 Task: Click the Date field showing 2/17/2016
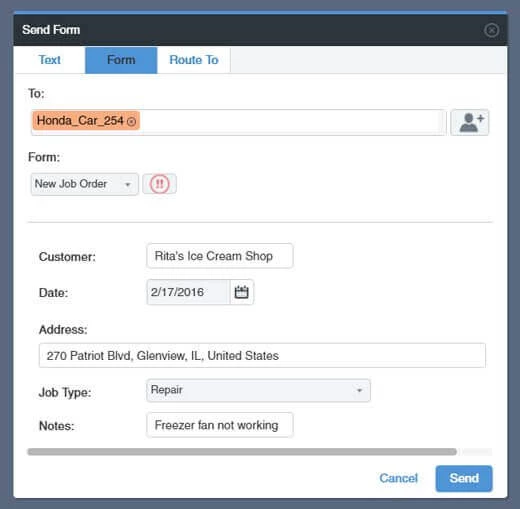[188, 292]
